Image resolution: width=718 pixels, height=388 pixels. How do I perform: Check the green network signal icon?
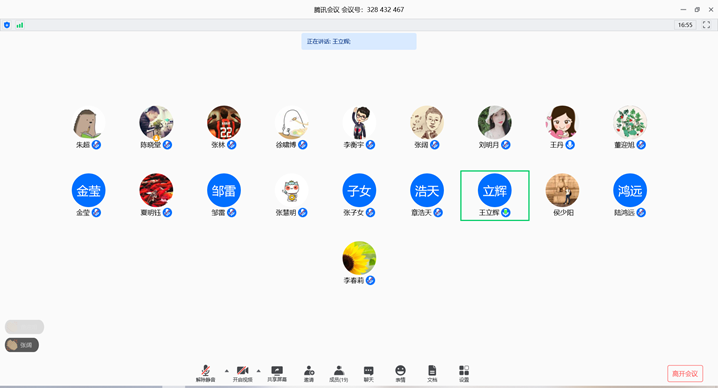[x=20, y=25]
